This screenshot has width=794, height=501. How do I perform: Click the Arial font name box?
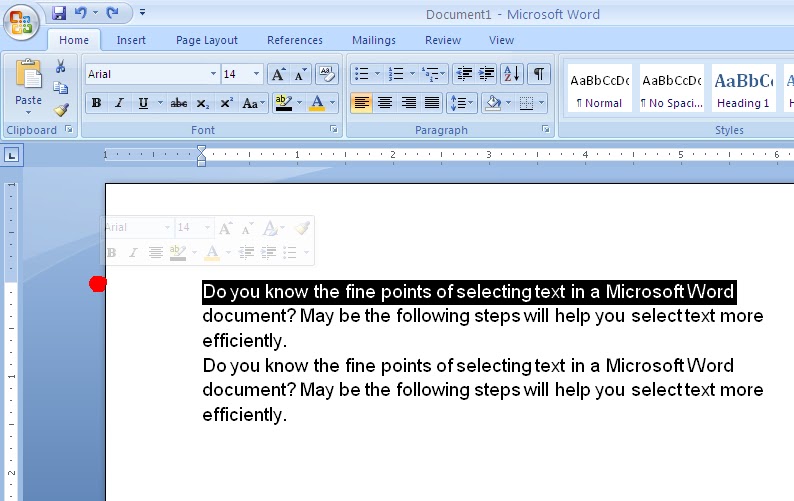click(146, 74)
